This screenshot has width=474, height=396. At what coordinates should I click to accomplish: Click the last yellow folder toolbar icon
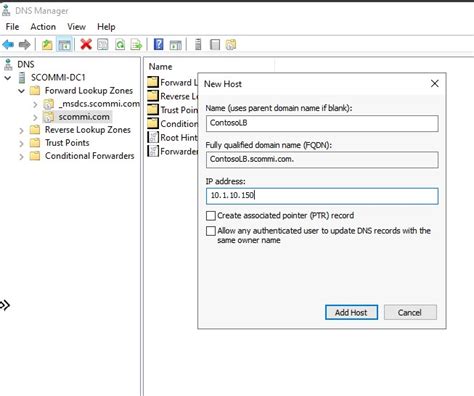point(231,44)
